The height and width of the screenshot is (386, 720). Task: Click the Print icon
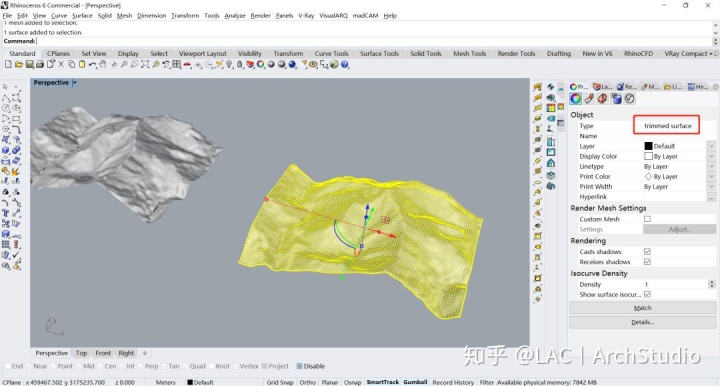[40, 64]
